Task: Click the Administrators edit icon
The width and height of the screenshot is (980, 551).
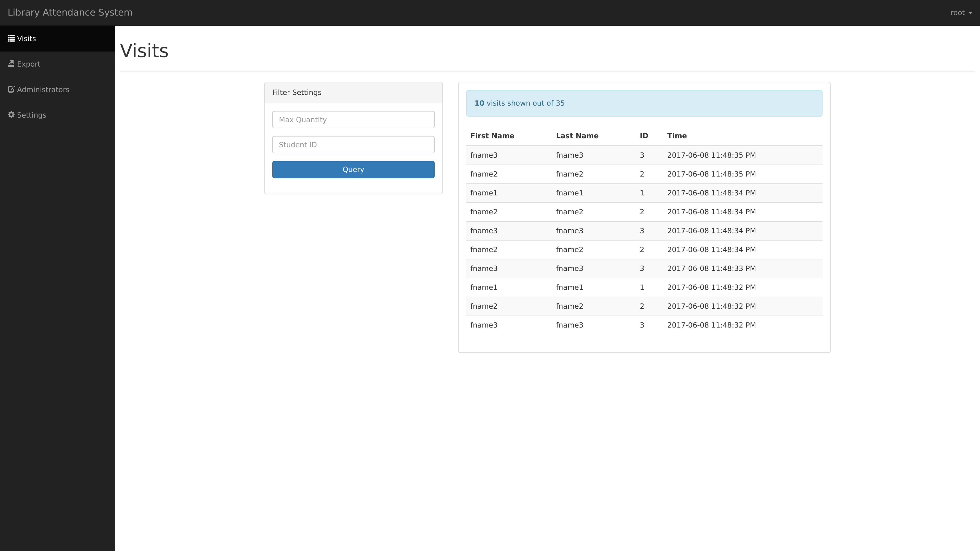Action: [x=11, y=89]
